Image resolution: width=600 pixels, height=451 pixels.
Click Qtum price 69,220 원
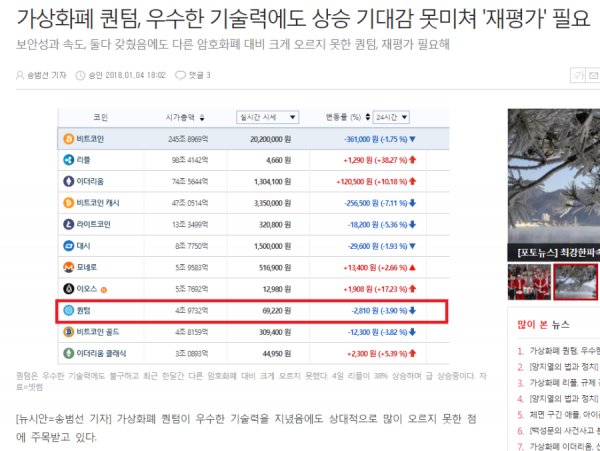[x=277, y=311]
